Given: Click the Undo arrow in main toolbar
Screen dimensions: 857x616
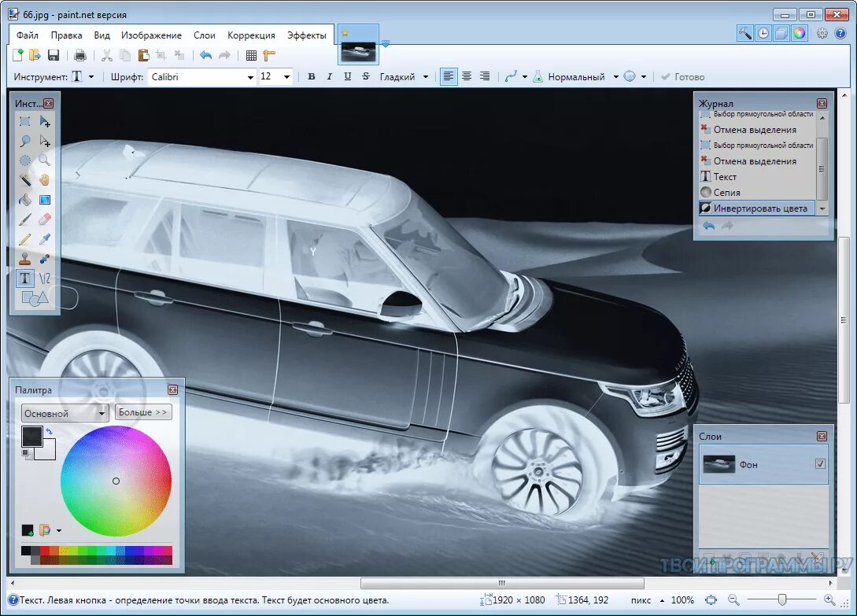Looking at the screenshot, I should point(205,55).
